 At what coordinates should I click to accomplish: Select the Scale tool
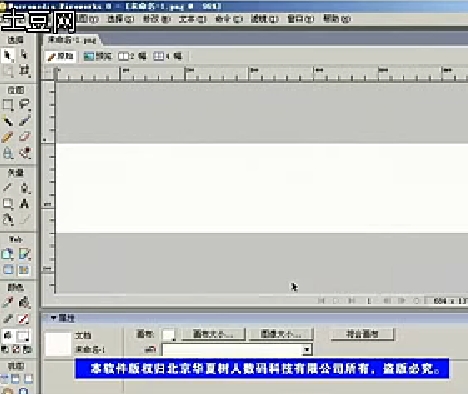coord(8,71)
